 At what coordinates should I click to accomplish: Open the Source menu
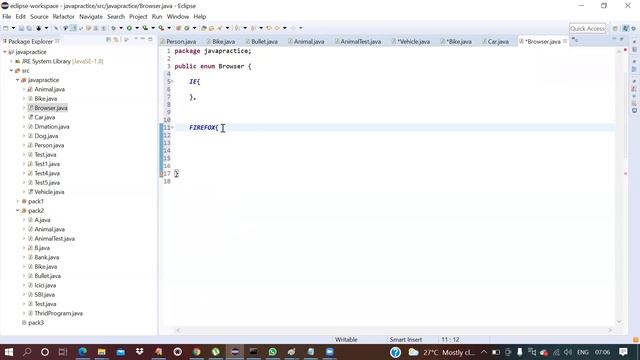point(39,17)
